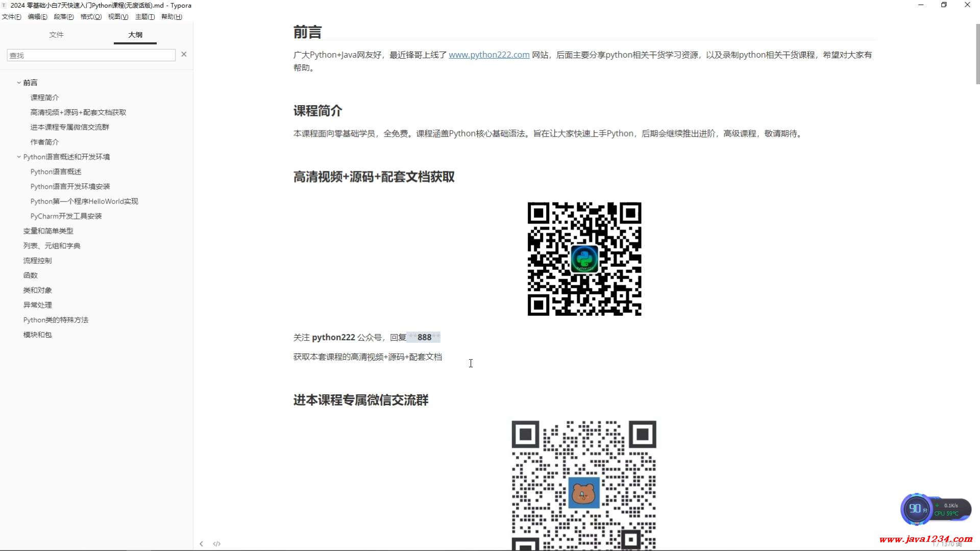Click the 进本课程专属微信交流群 document heading
Screen dimensions: 980x551
click(x=361, y=400)
